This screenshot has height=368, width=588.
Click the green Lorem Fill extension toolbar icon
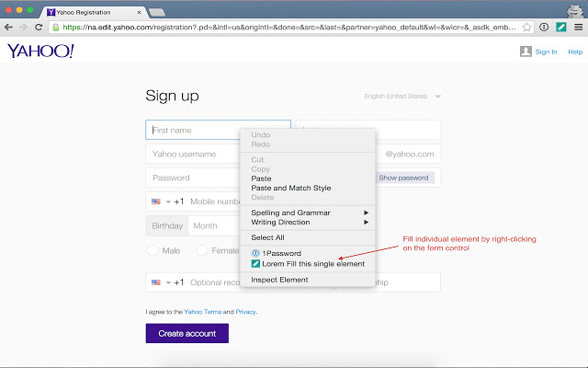point(561,27)
